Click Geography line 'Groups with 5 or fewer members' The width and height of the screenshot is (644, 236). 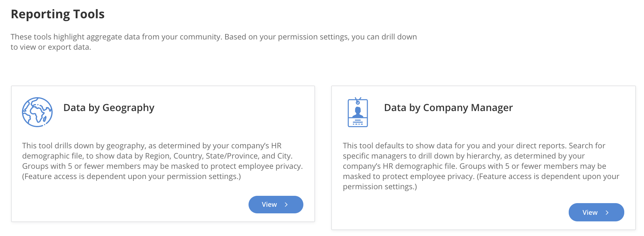pyautogui.click(x=162, y=166)
